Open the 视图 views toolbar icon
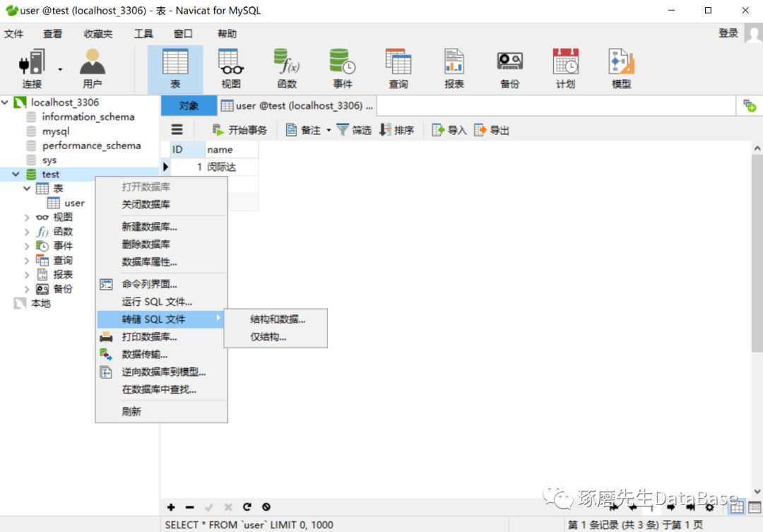The image size is (763, 532). pos(230,69)
